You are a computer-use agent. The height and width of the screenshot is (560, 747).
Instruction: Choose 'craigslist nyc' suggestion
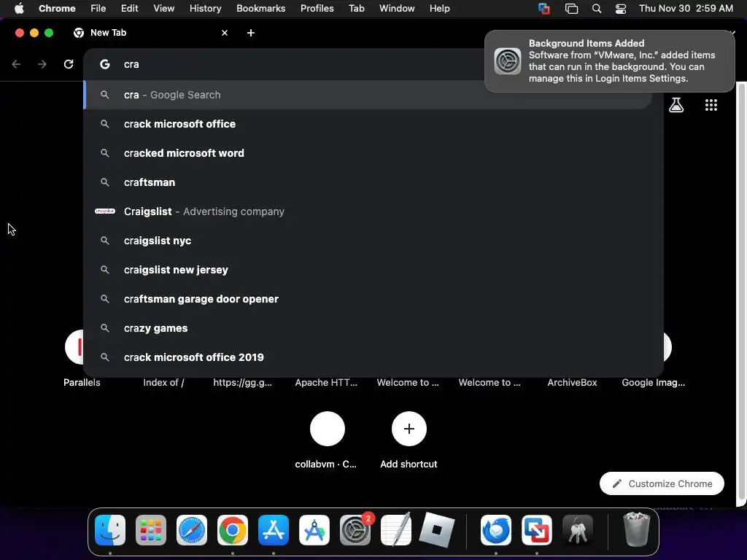(x=373, y=241)
